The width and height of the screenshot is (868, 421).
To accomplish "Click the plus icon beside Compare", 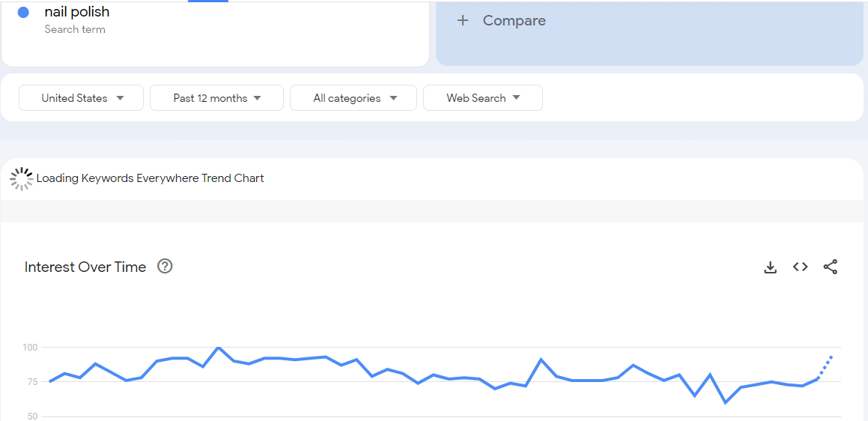I will coord(463,21).
